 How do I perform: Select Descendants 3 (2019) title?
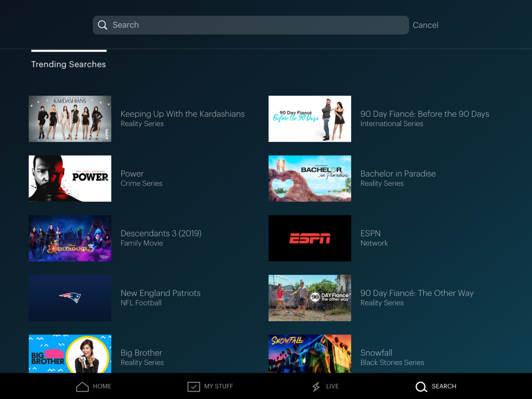click(x=161, y=233)
